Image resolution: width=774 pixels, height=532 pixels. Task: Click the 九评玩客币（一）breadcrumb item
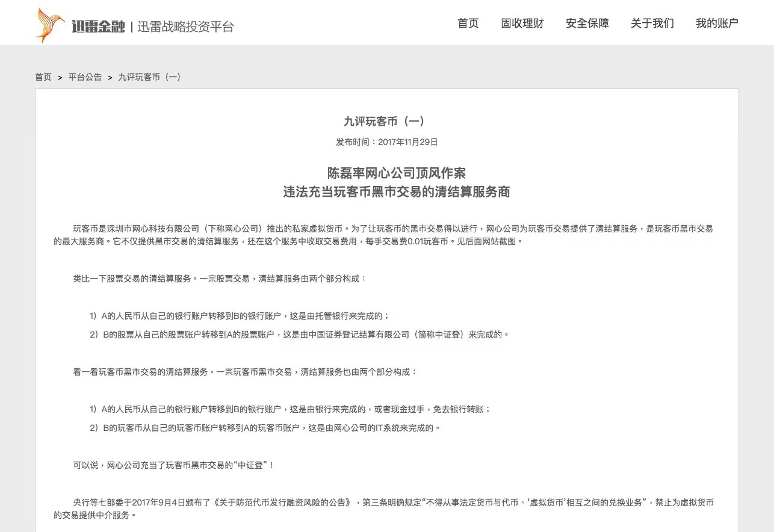(x=150, y=77)
